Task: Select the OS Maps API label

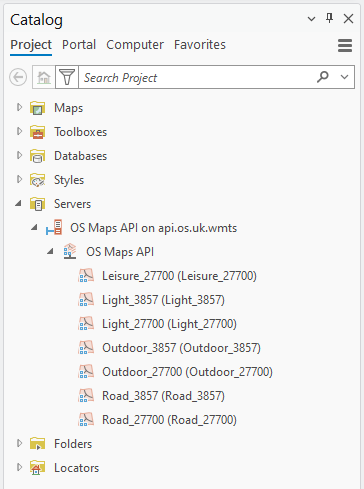Action: [120, 252]
